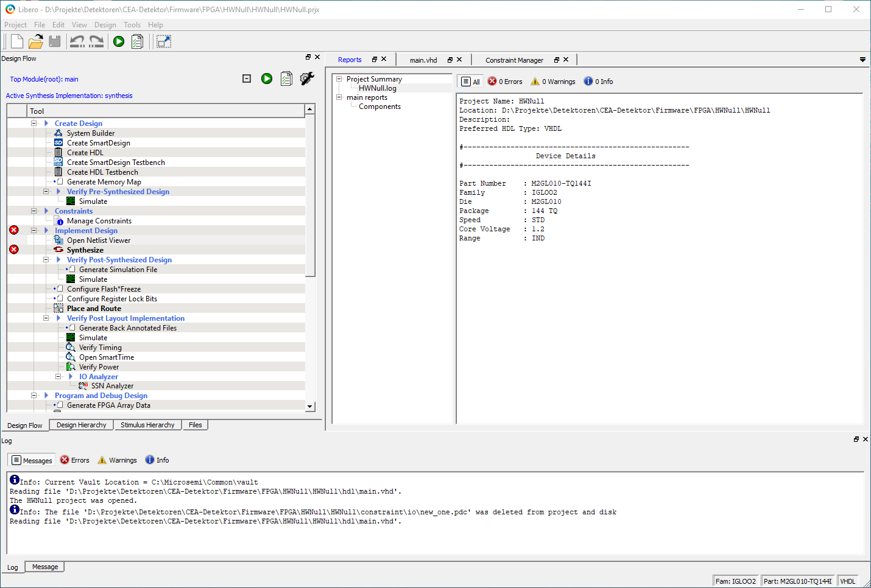
Task: Run design flow with green play icon in panel
Action: click(267, 79)
